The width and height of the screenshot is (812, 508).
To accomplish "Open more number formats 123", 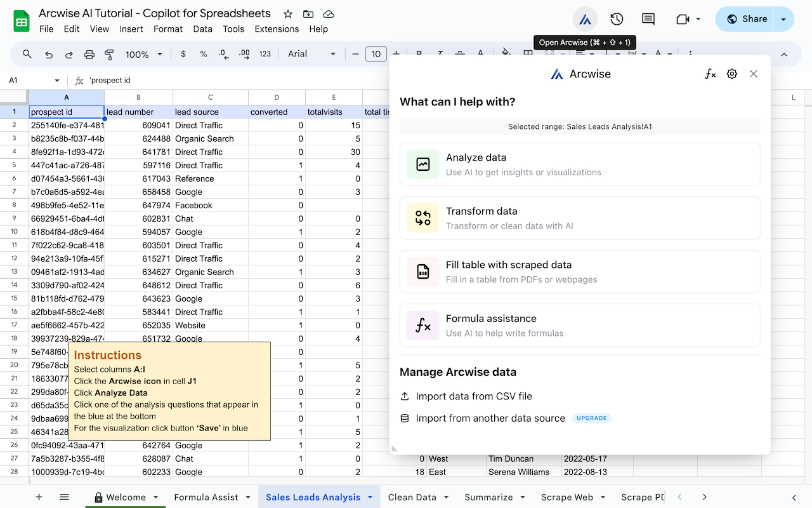I will point(265,54).
